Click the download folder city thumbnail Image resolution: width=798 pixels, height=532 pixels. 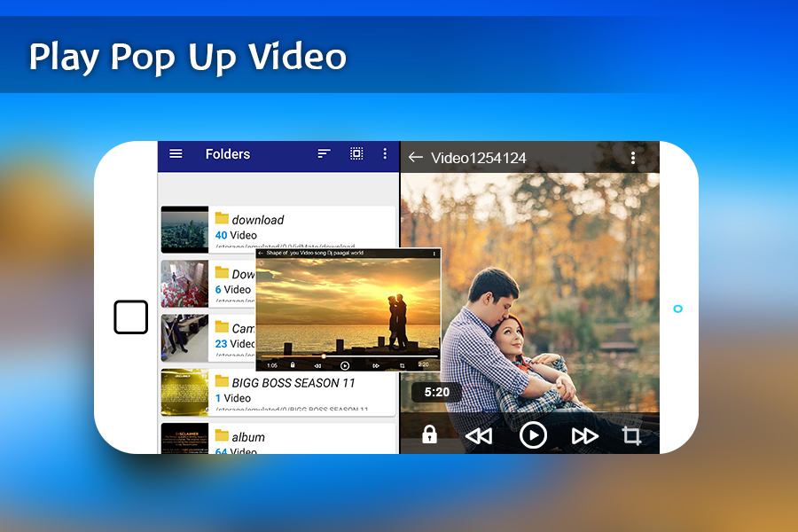184,230
